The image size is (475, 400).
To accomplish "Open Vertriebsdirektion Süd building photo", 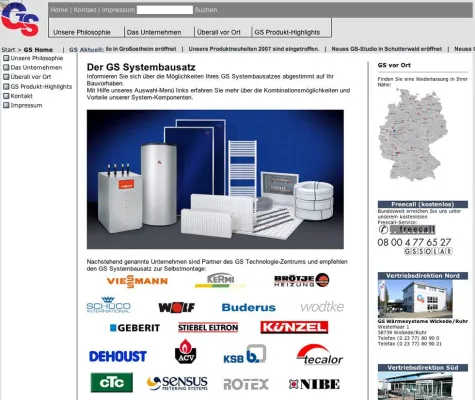I will [x=415, y=386].
